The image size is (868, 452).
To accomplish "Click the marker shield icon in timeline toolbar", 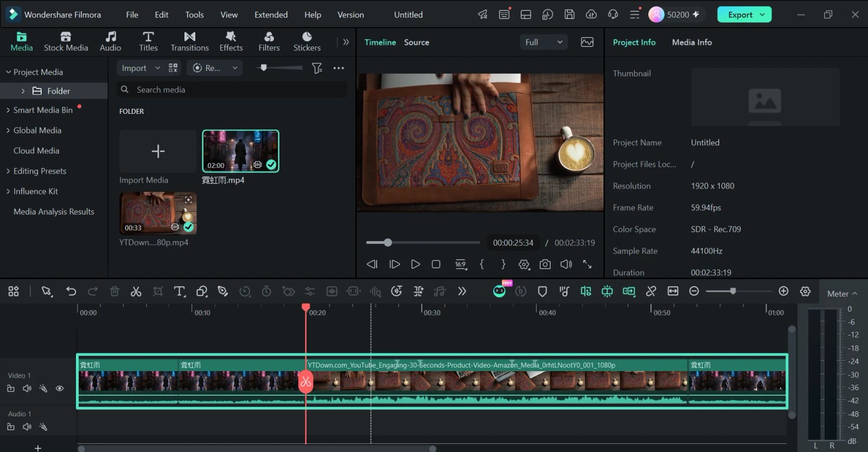I will pos(542,292).
